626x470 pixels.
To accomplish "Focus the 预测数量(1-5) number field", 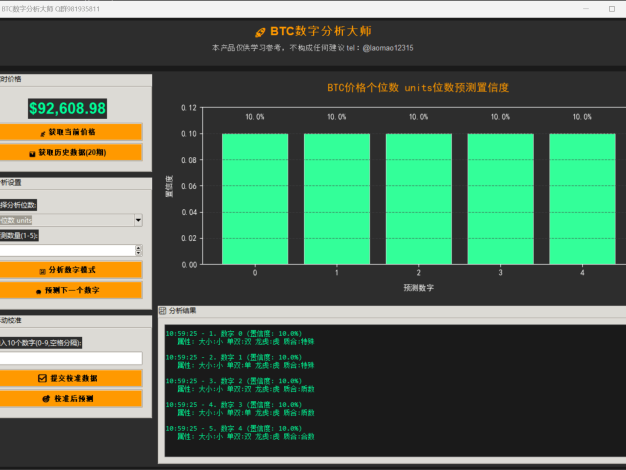I will [x=65, y=250].
